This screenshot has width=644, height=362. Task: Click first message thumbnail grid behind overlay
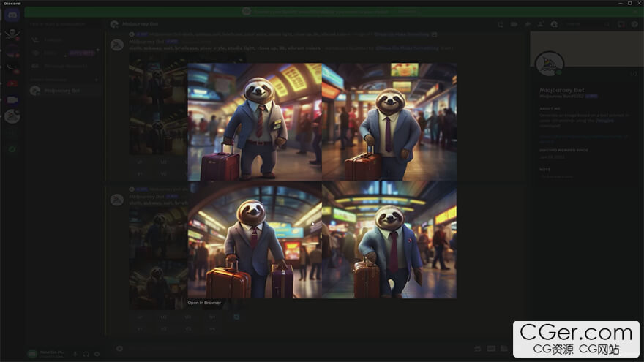point(158,103)
